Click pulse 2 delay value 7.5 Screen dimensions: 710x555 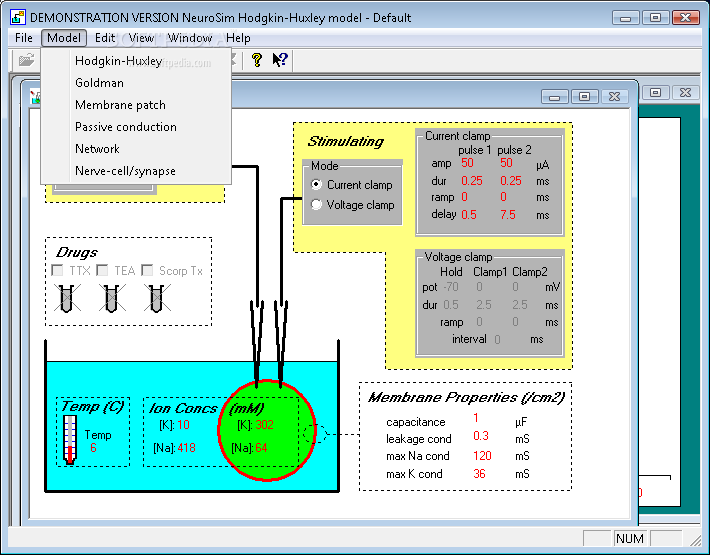click(x=508, y=215)
